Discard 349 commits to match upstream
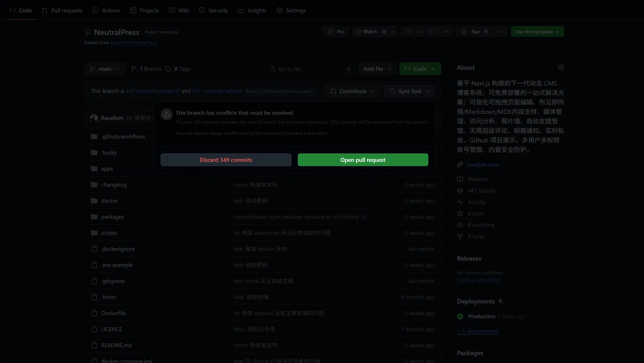Image resolution: width=644 pixels, height=363 pixels. pos(225,160)
